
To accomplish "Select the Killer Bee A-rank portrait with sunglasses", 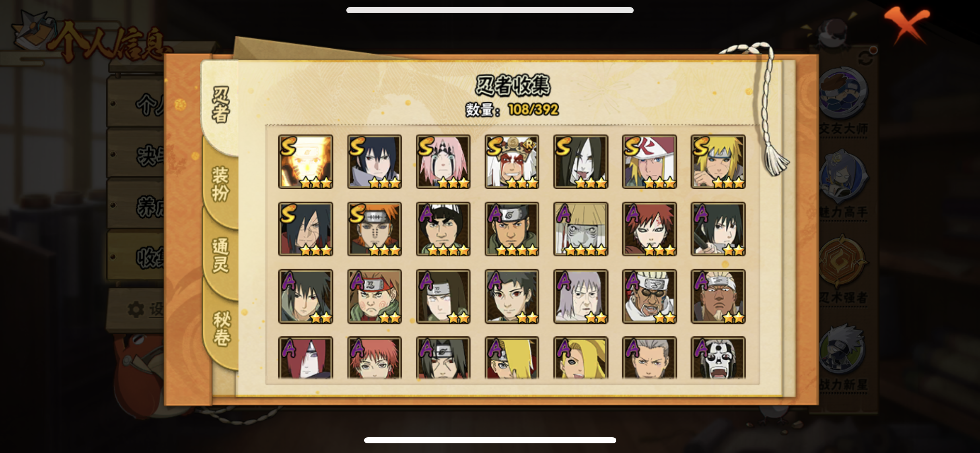I will tap(649, 296).
